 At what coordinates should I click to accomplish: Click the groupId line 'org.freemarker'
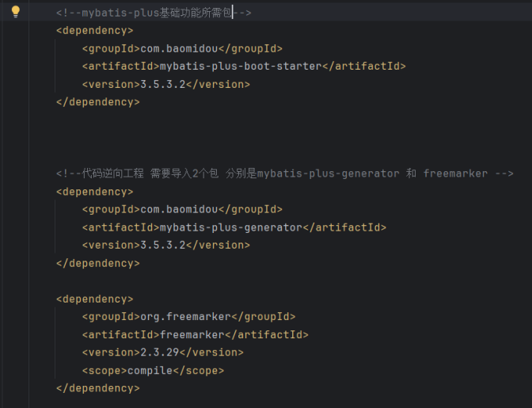(x=188, y=317)
